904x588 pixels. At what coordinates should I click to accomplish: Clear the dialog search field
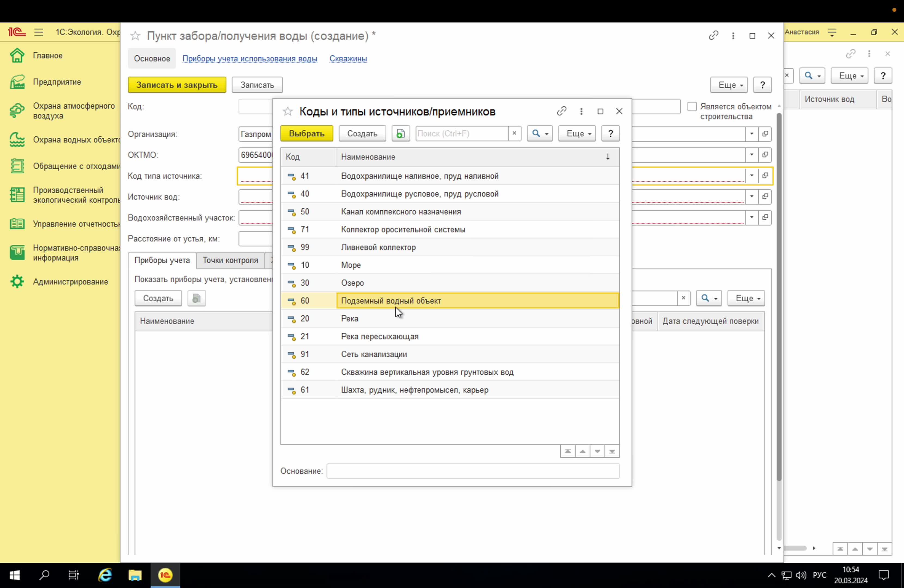[x=514, y=133]
